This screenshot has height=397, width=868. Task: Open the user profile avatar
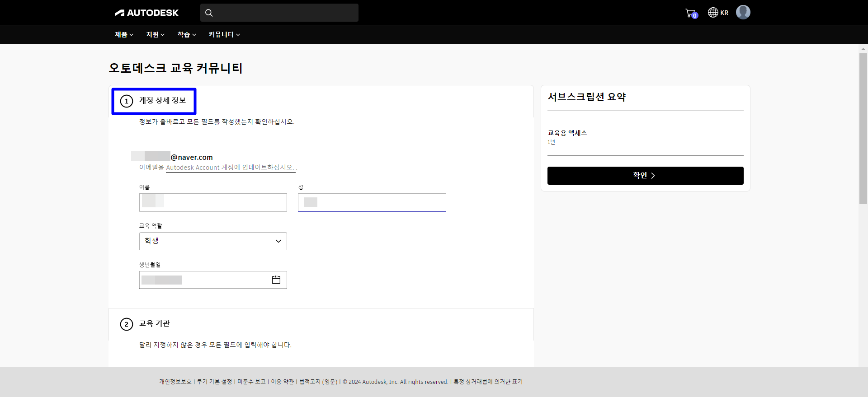pos(743,12)
